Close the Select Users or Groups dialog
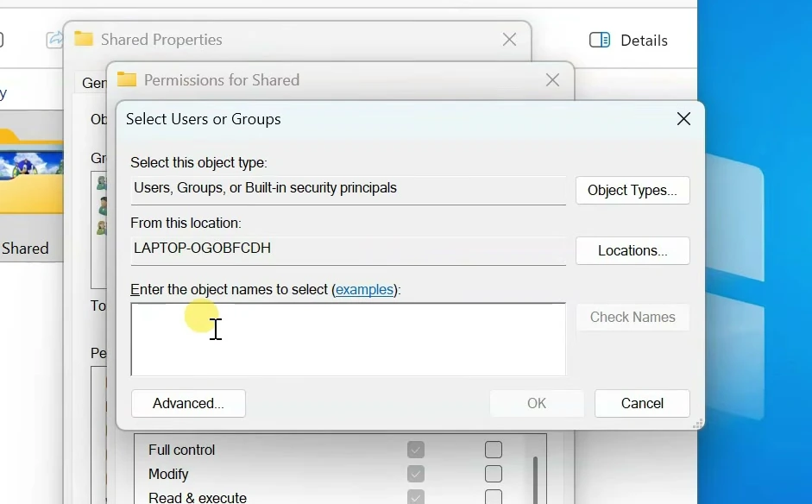The image size is (812, 504). pyautogui.click(x=683, y=119)
